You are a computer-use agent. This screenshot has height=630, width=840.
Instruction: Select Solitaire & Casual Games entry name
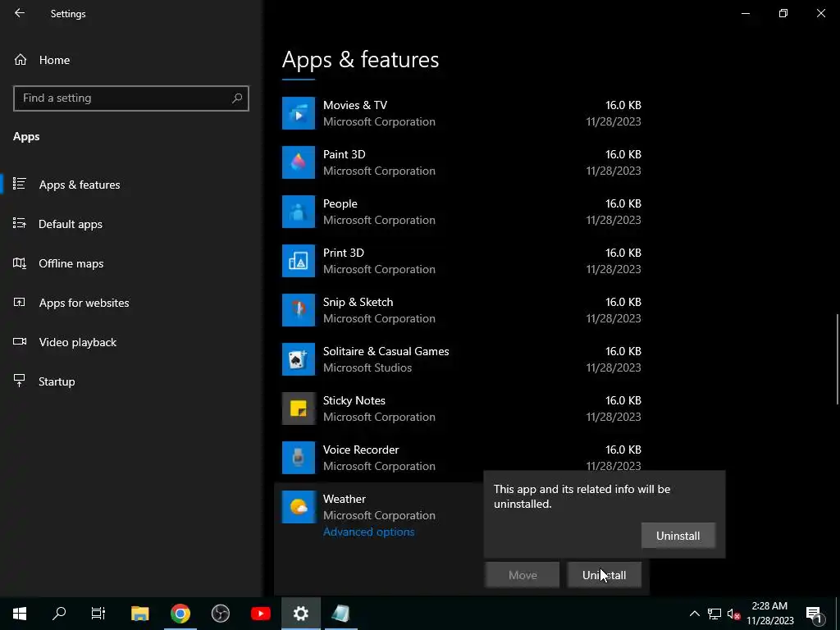point(386,351)
